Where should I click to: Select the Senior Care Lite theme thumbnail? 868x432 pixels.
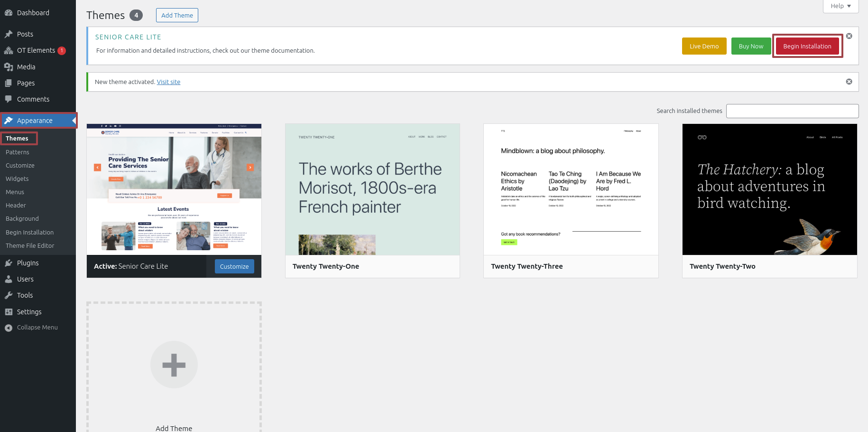(174, 189)
